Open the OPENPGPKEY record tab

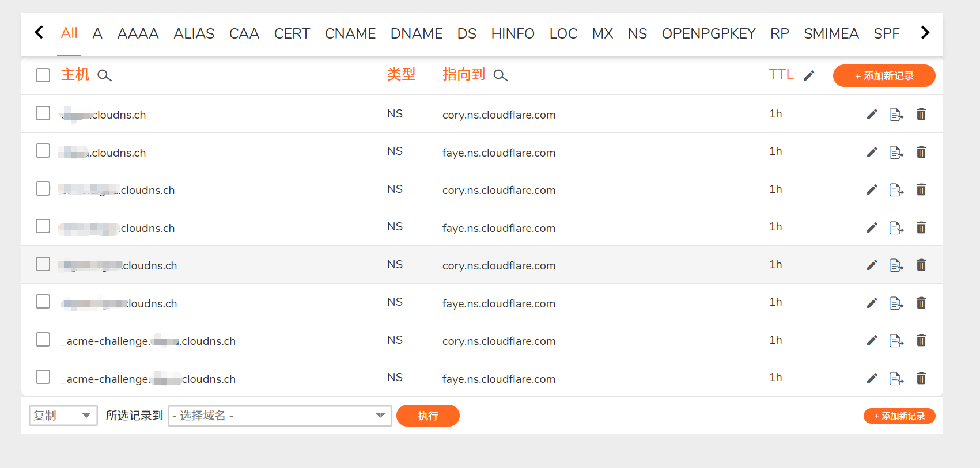click(x=708, y=34)
